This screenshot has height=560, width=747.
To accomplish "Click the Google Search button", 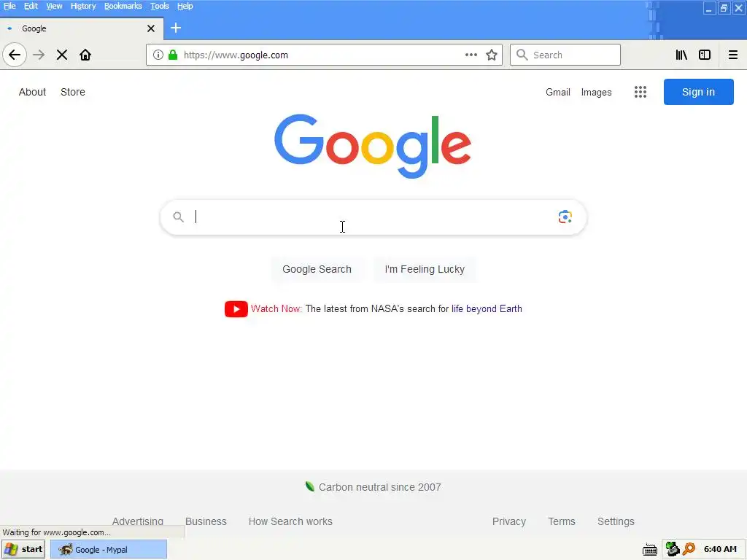I will [317, 269].
